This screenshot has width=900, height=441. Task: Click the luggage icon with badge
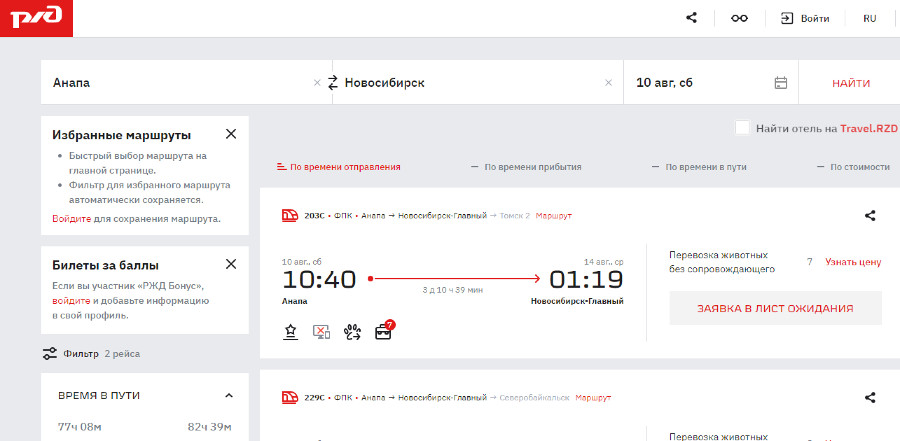pyautogui.click(x=383, y=331)
